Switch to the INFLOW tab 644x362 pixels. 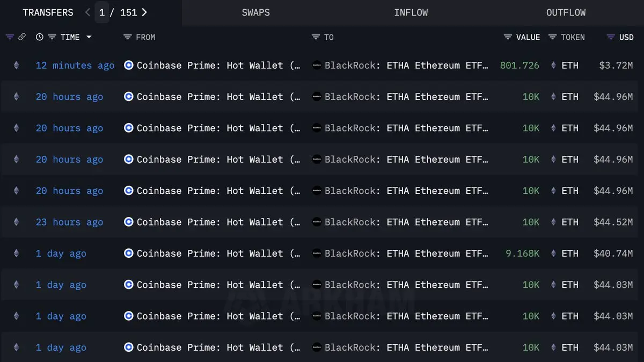[x=411, y=12]
